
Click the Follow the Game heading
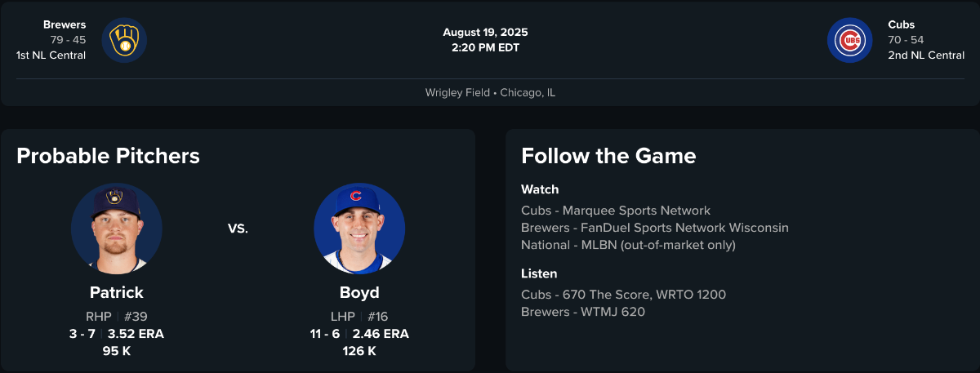[608, 156]
